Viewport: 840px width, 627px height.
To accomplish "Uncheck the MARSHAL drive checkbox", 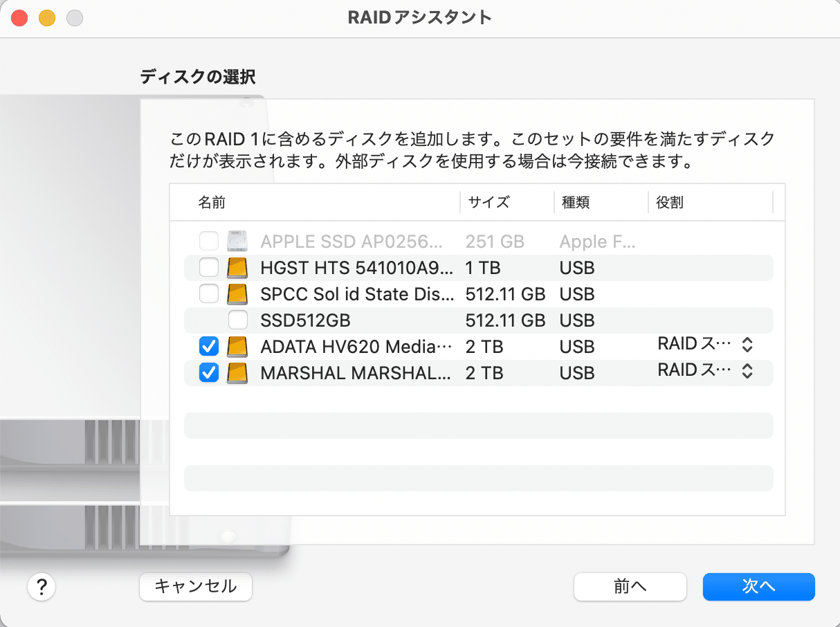I will pos(208,372).
